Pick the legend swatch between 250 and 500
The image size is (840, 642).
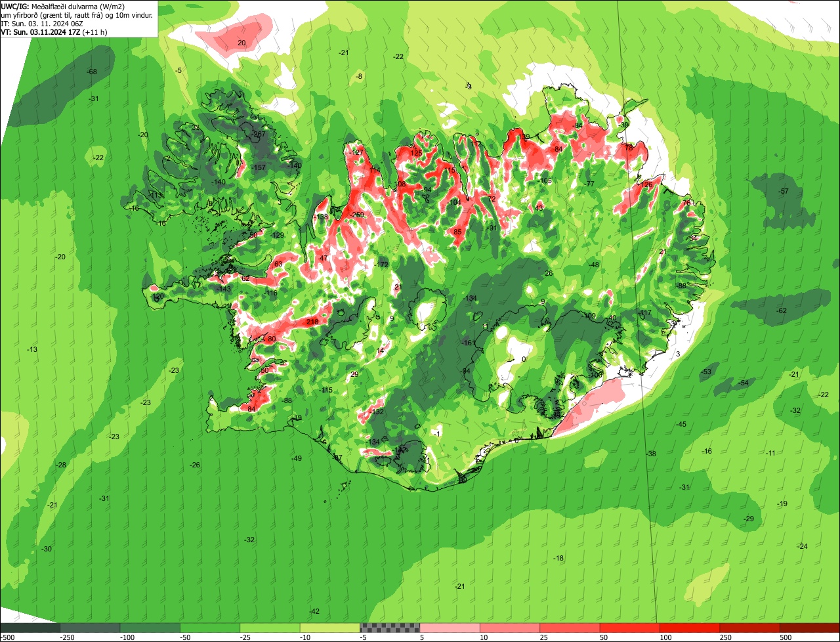click(x=750, y=628)
